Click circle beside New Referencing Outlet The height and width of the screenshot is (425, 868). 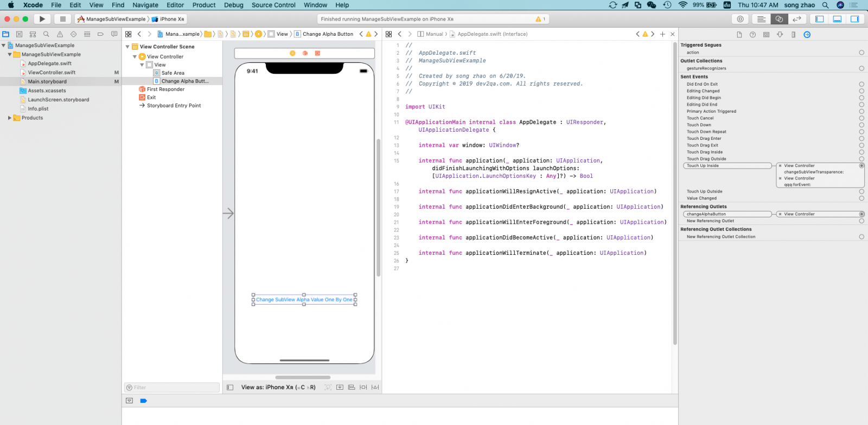(x=861, y=221)
